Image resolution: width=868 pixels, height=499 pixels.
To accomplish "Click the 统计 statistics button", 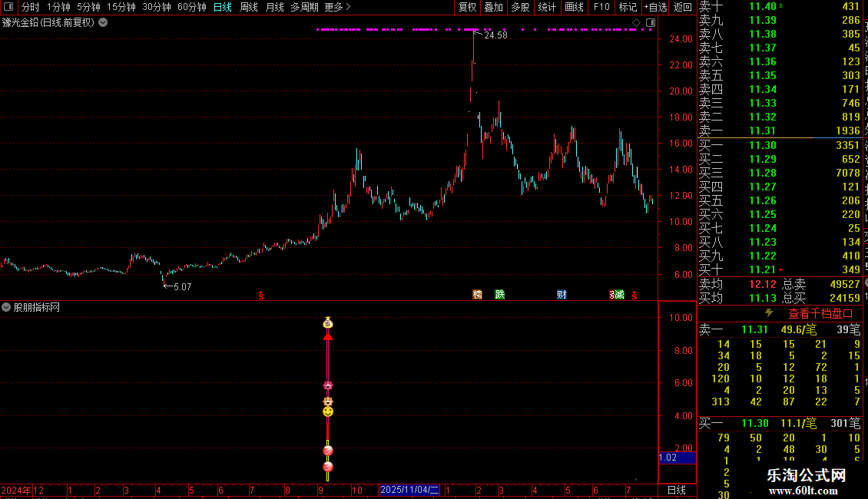I will click(x=547, y=7).
